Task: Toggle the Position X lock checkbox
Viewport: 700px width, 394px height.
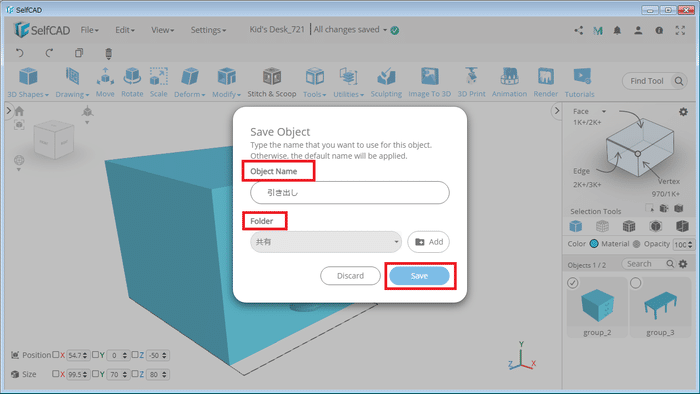Action: (x=56, y=355)
